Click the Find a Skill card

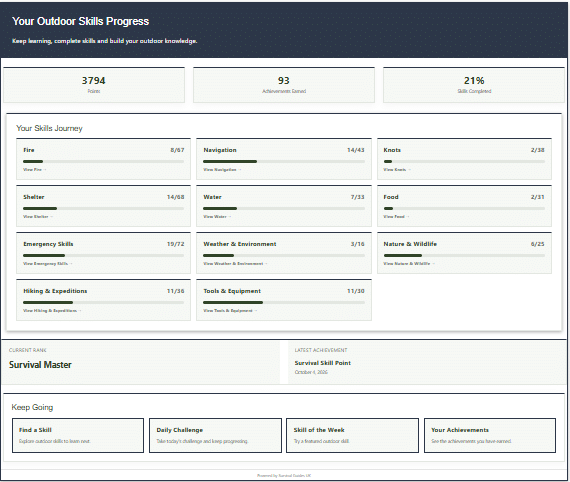pos(78,435)
